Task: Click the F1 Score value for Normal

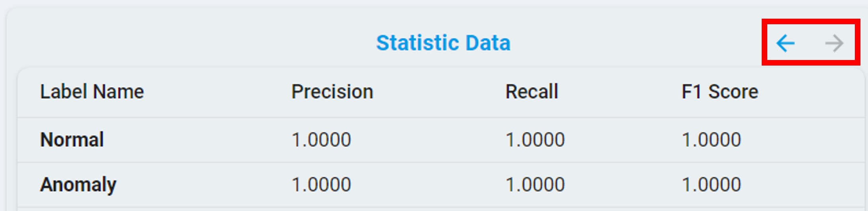Action: click(x=712, y=140)
